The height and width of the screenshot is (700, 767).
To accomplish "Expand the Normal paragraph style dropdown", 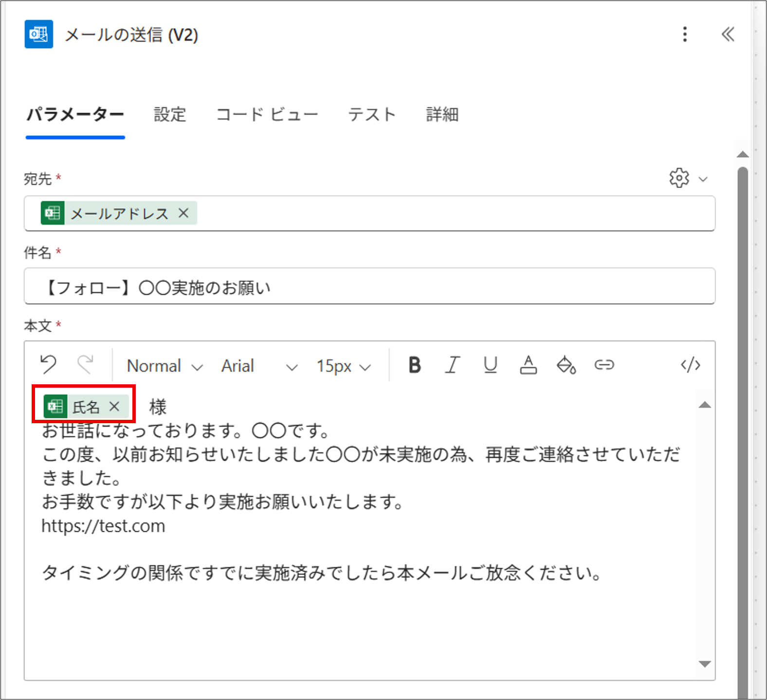I will (x=164, y=366).
